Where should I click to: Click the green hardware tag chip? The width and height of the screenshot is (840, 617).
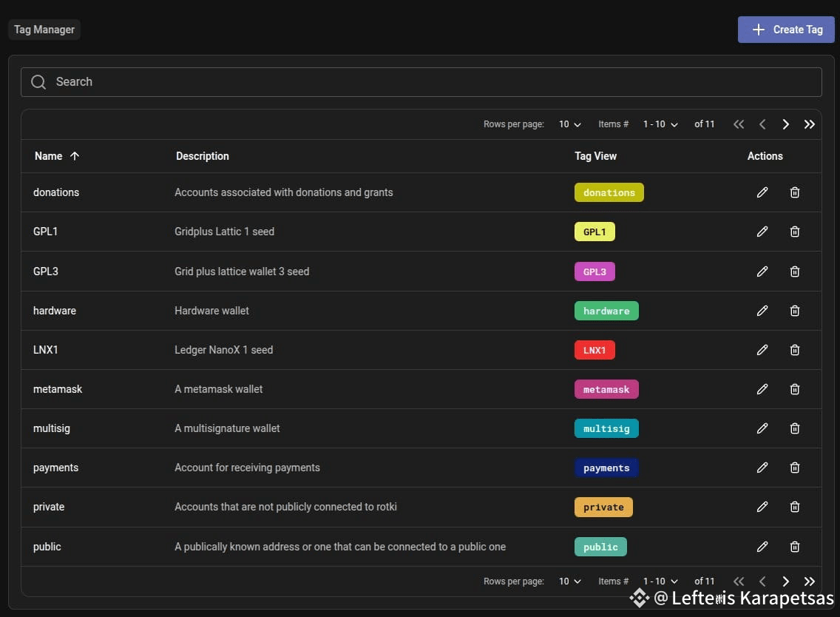(606, 311)
